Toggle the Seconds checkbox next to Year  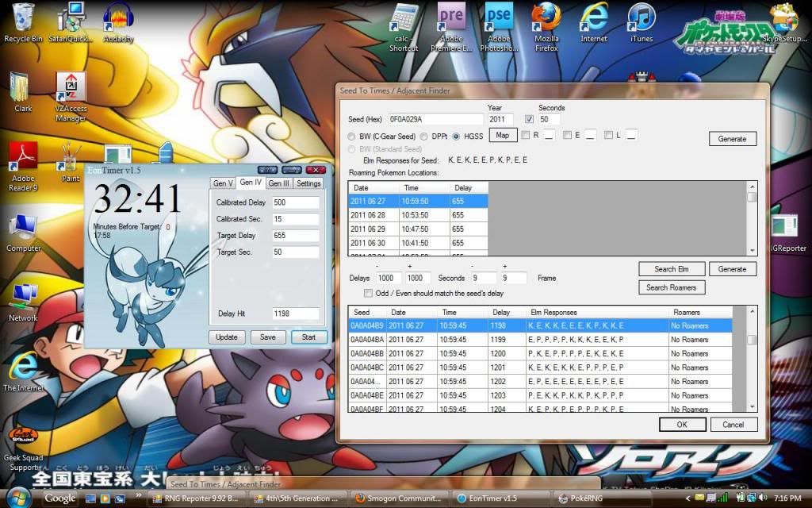pyautogui.click(x=530, y=120)
